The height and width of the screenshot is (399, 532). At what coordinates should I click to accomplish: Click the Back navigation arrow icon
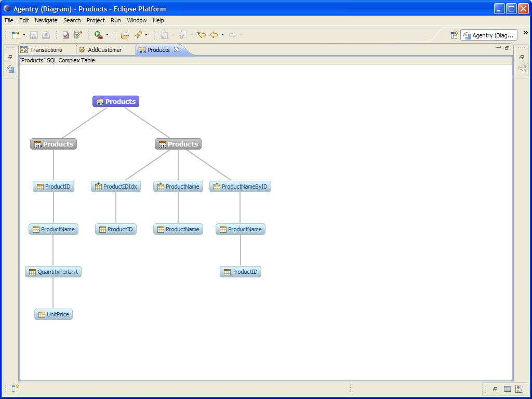214,35
